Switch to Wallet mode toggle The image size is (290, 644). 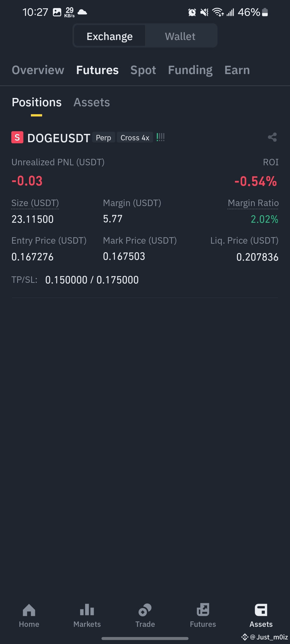(180, 36)
